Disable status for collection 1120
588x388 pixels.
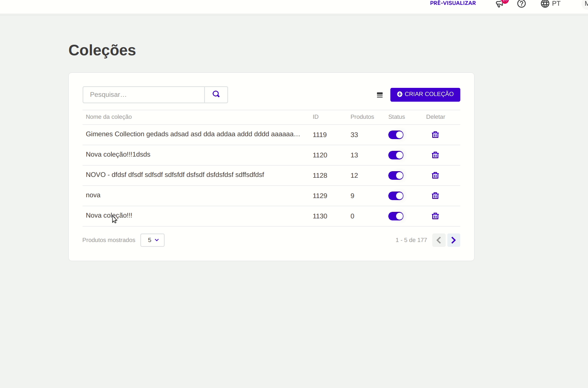point(396,155)
